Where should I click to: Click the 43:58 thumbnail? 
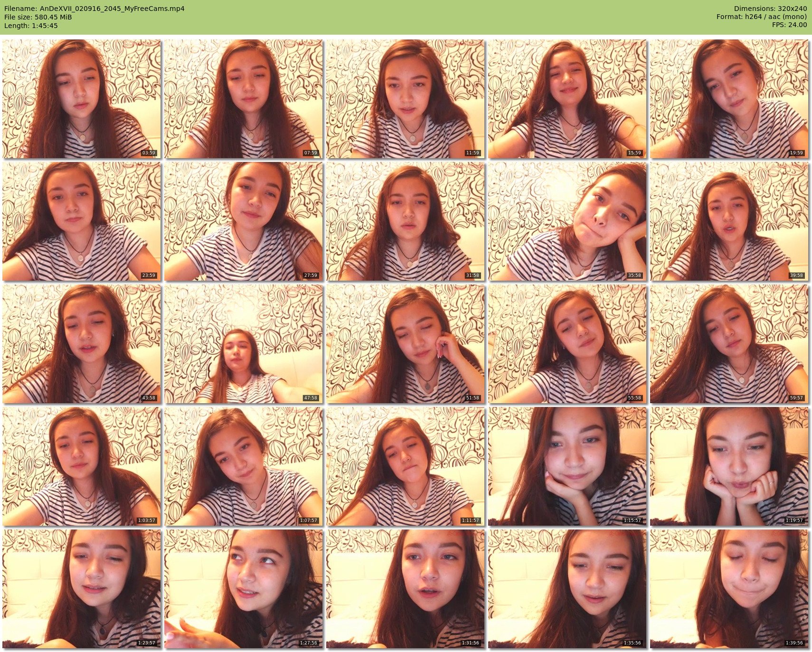click(x=81, y=344)
